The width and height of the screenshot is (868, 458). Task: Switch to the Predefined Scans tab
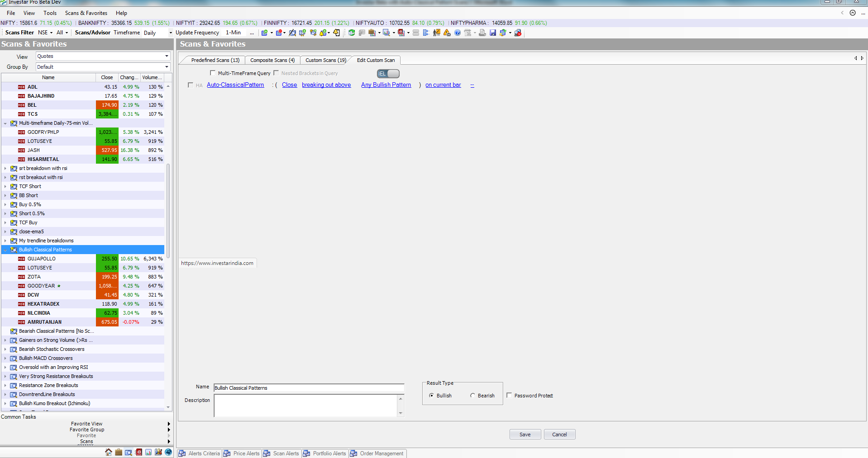pos(215,60)
